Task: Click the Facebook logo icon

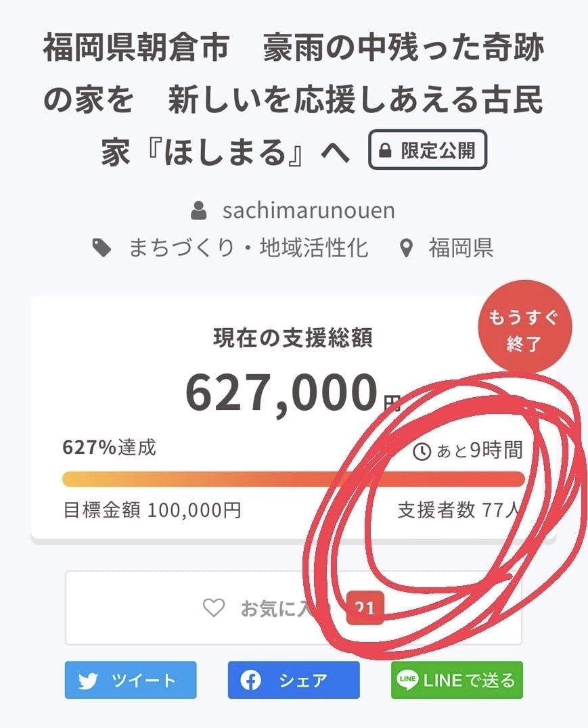Action: (x=251, y=680)
